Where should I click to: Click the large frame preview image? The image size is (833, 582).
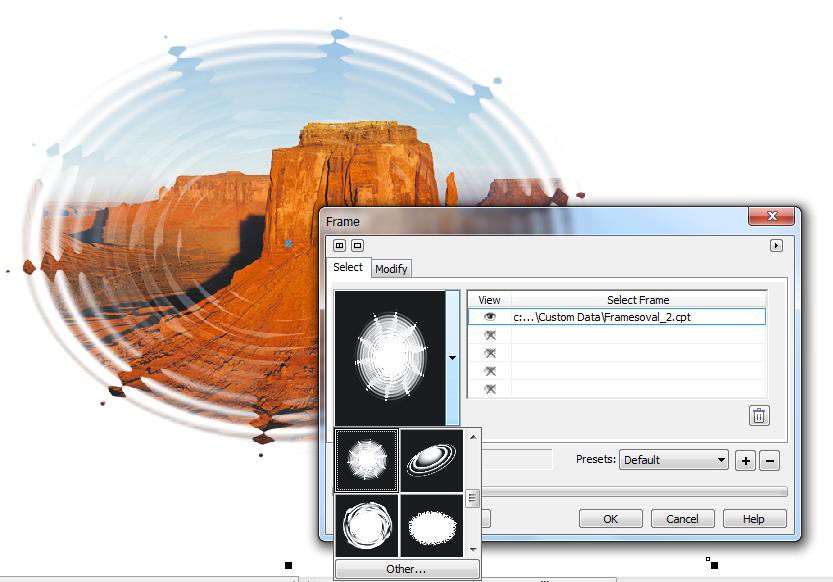pyautogui.click(x=390, y=357)
